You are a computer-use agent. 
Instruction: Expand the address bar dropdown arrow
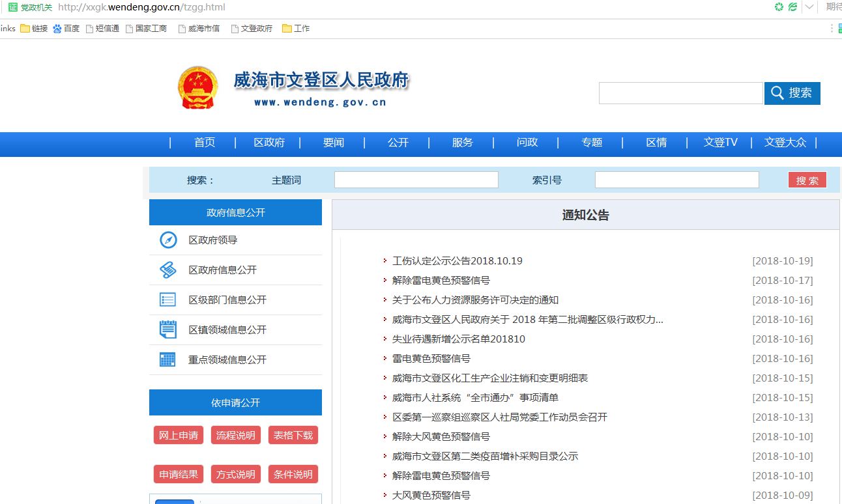809,7
